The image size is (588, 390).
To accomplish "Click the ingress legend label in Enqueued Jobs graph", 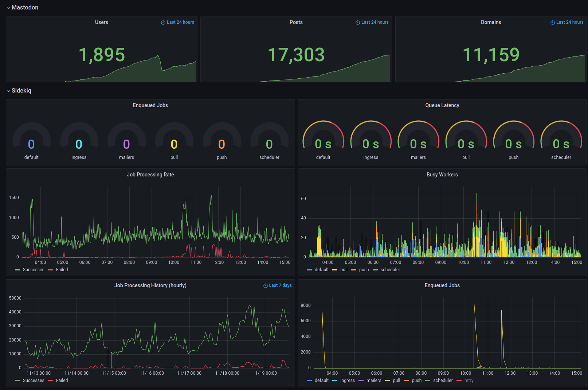I will (347, 381).
